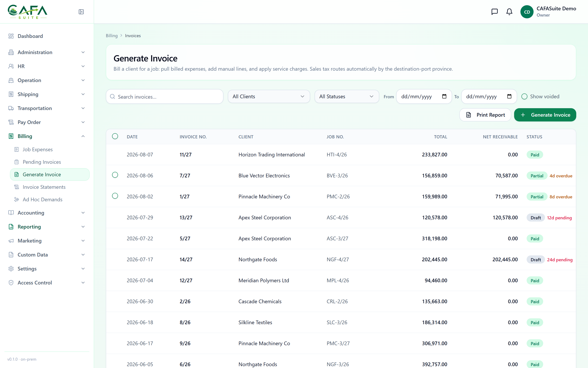588x368 pixels.
Task: Click the Ad Hoc Demands hand icon
Action: (x=17, y=199)
